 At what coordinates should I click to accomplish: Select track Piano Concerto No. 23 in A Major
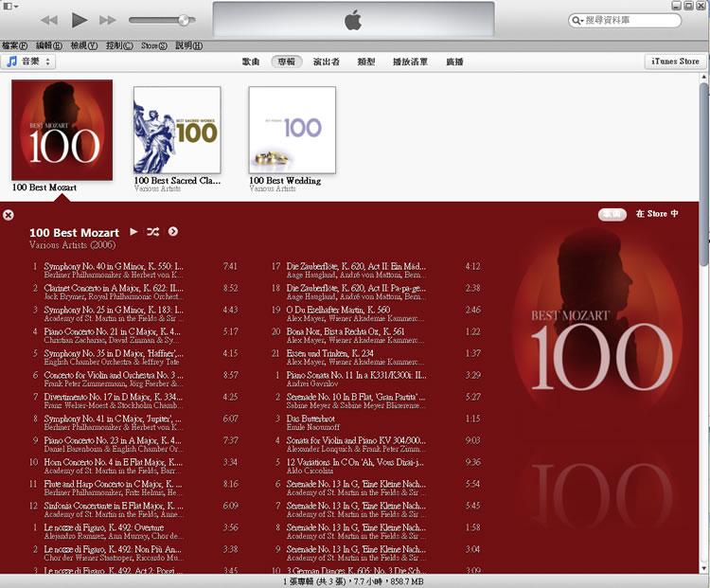133,444
